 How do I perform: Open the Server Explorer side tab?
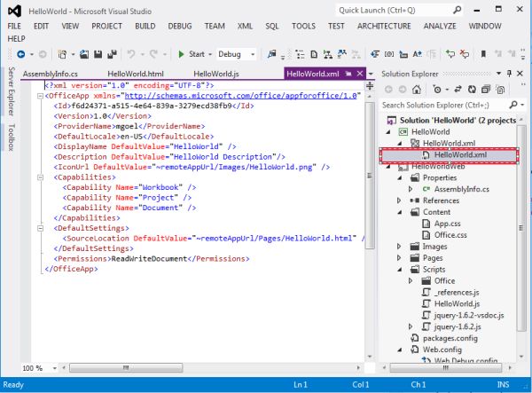[12, 91]
